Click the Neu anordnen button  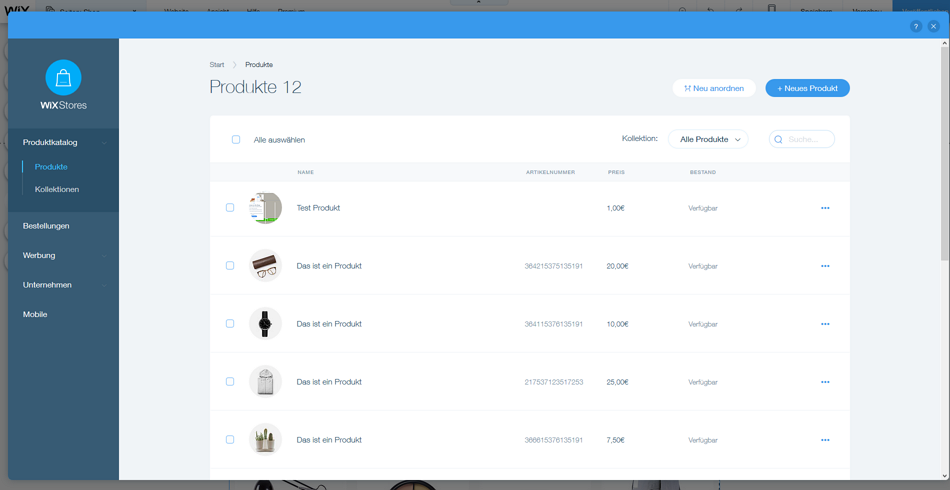coord(713,88)
